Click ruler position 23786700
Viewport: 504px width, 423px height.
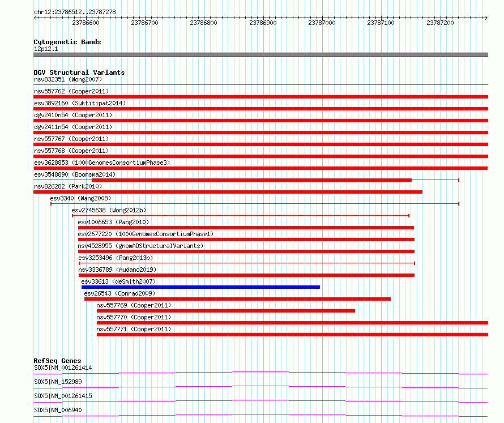point(144,23)
